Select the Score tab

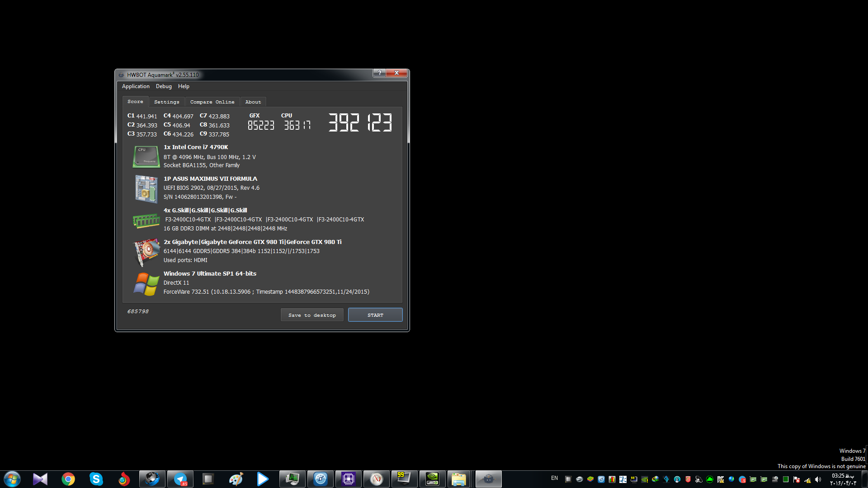coord(135,102)
